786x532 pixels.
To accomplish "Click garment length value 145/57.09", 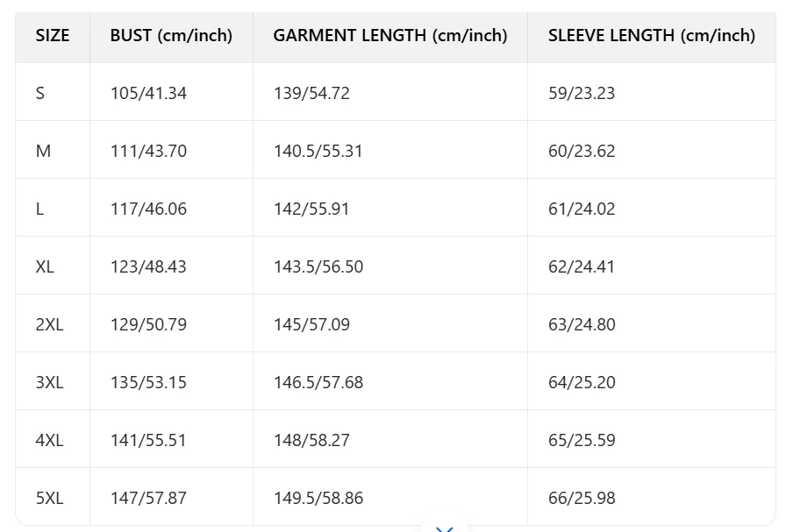I will click(x=311, y=324).
